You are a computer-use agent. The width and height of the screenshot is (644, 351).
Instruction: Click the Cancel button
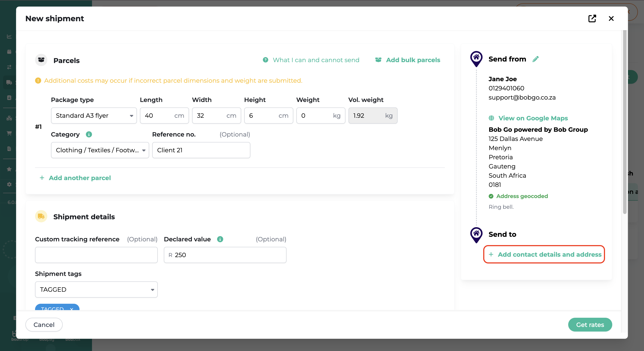point(44,325)
